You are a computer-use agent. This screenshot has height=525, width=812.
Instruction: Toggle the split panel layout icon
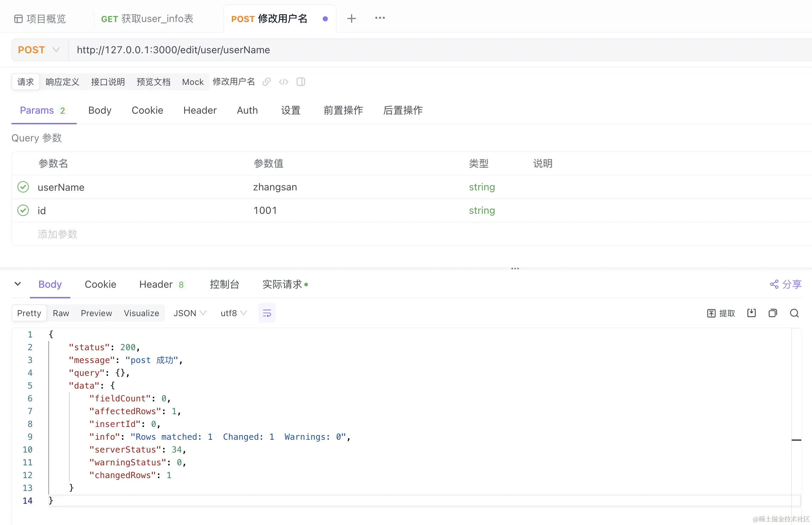coord(301,82)
